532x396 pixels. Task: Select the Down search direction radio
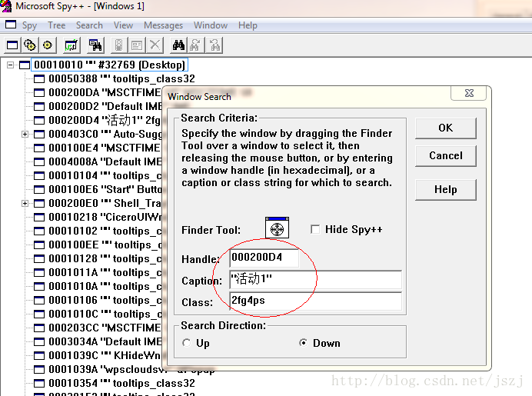pyautogui.click(x=304, y=343)
